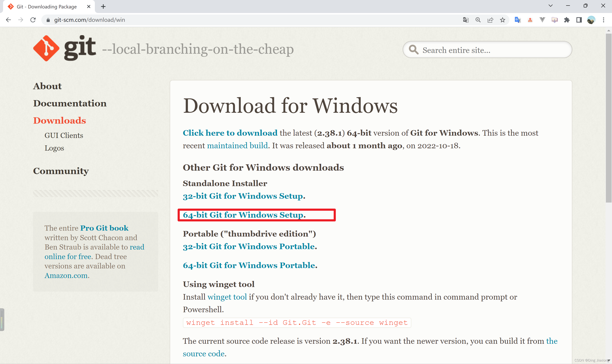Viewport: 612px width, 364px height.
Task: Click the red sitemap extension icon
Action: point(530,20)
